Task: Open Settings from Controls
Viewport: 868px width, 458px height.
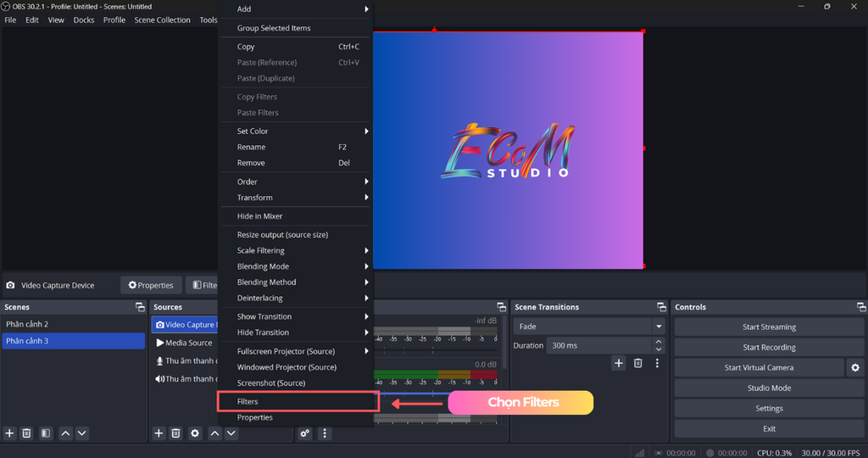Action: coord(769,409)
